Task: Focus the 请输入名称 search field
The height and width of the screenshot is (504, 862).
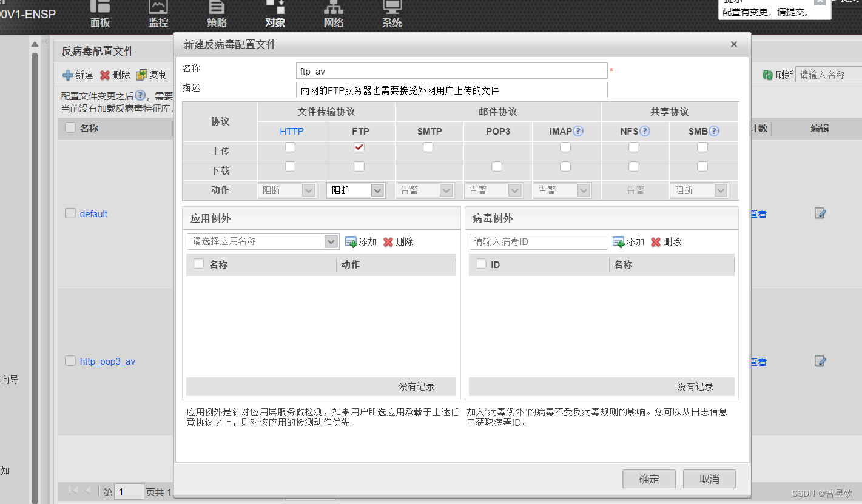Action: (x=829, y=75)
